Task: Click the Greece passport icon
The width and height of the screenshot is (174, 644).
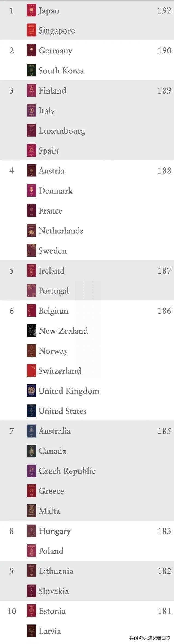Action: point(31,491)
